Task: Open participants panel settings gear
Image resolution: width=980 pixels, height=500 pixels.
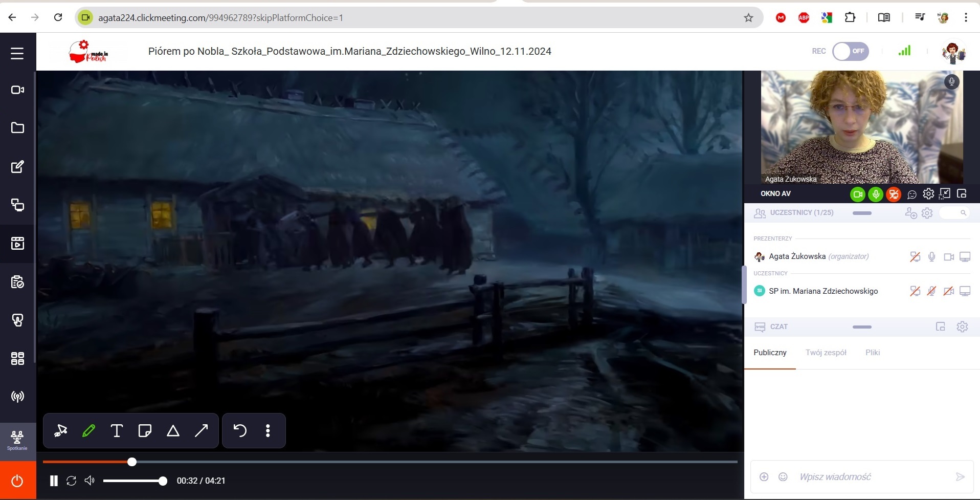Action: tap(927, 213)
